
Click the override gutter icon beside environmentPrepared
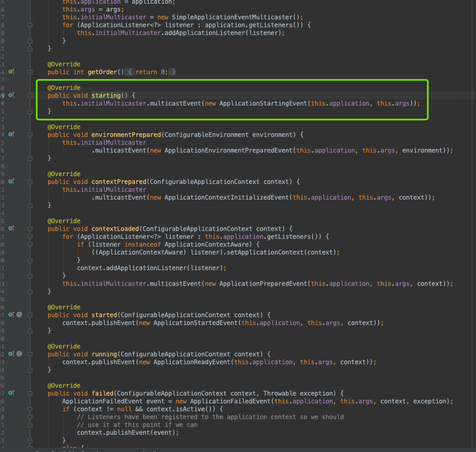11,135
